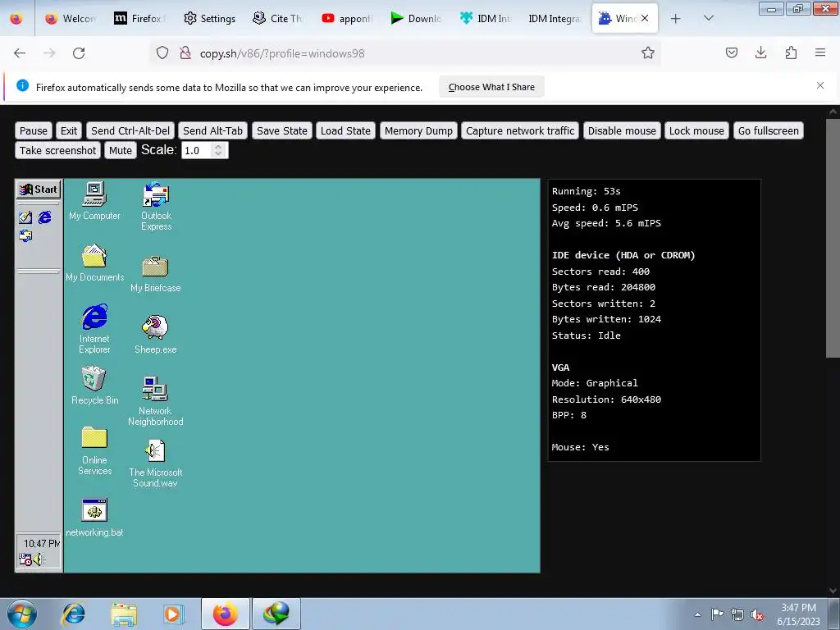
Task: Switch to the Settings tab
Action: [209, 19]
